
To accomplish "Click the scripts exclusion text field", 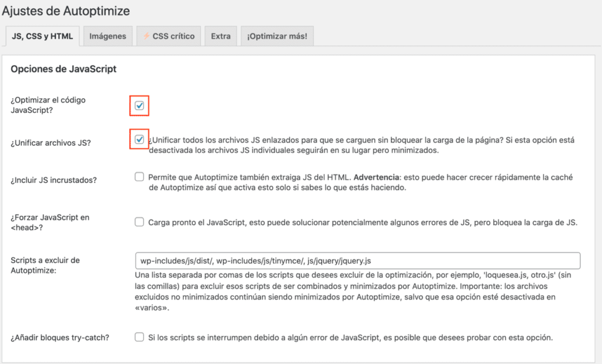I will click(357, 261).
